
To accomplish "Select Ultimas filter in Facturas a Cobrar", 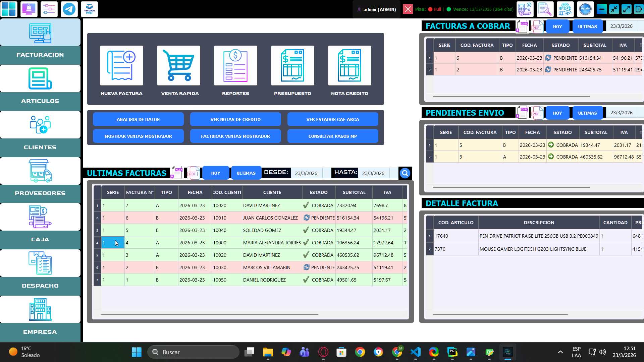I will point(587,27).
